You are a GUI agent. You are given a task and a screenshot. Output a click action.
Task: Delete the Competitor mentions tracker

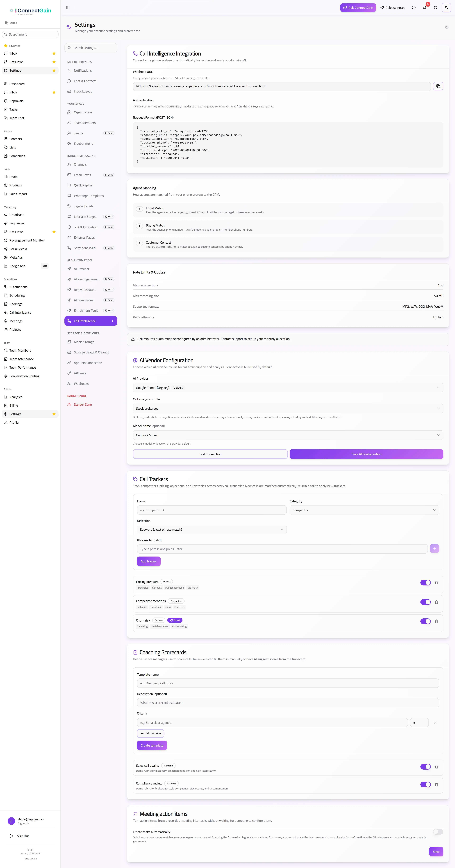coord(437,602)
